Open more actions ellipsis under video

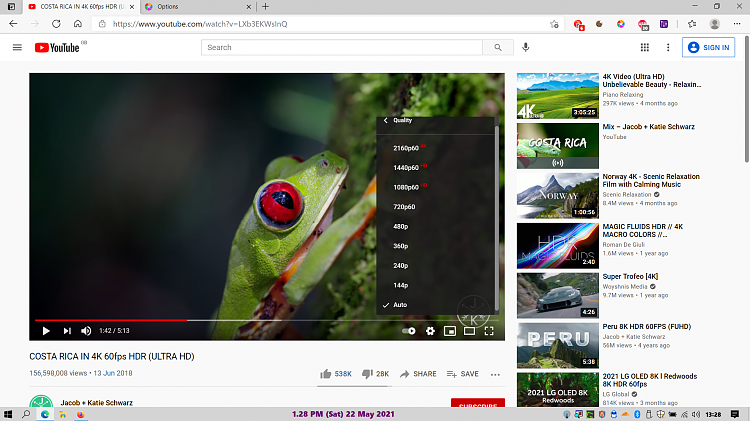click(495, 374)
